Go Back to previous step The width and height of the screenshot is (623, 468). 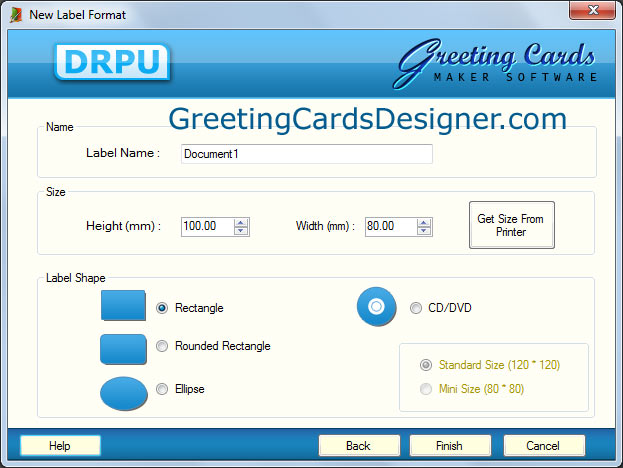[359, 446]
